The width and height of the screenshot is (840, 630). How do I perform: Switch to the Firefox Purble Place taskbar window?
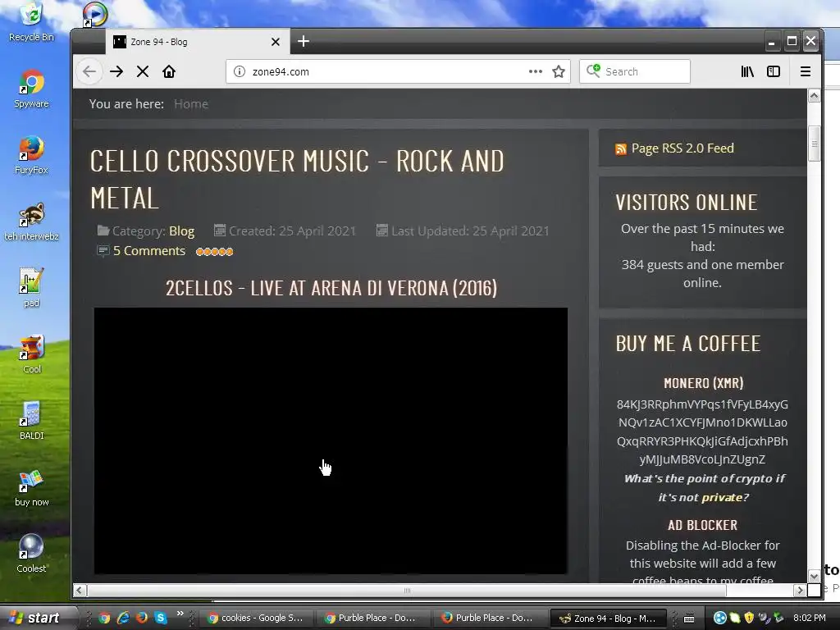[491, 618]
